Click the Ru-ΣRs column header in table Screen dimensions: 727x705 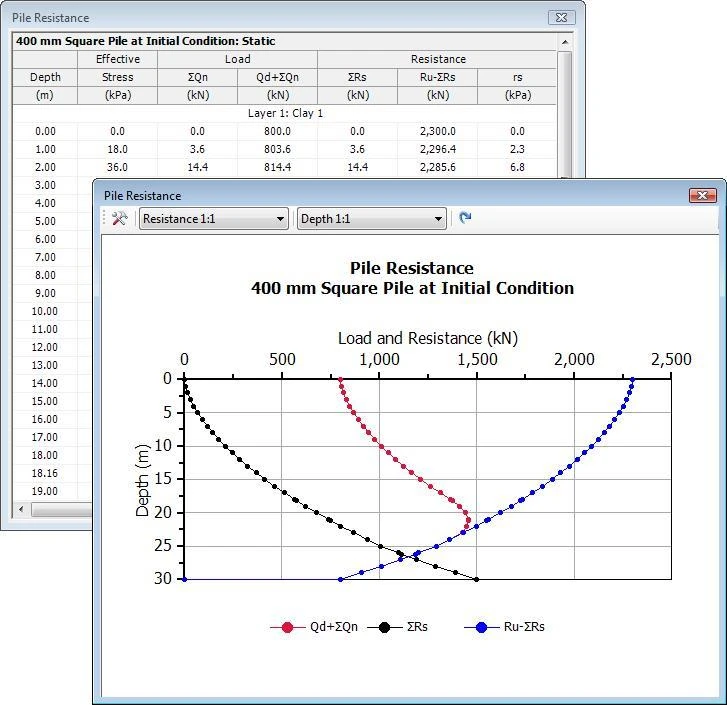point(437,77)
